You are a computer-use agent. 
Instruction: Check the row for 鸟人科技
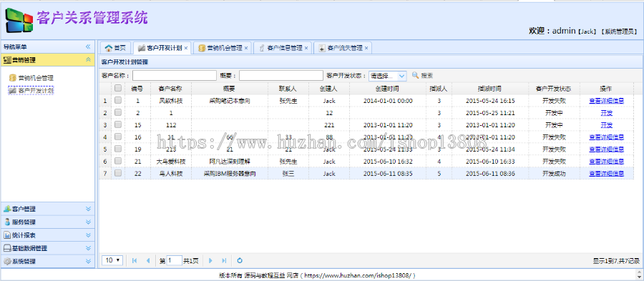coord(118,173)
